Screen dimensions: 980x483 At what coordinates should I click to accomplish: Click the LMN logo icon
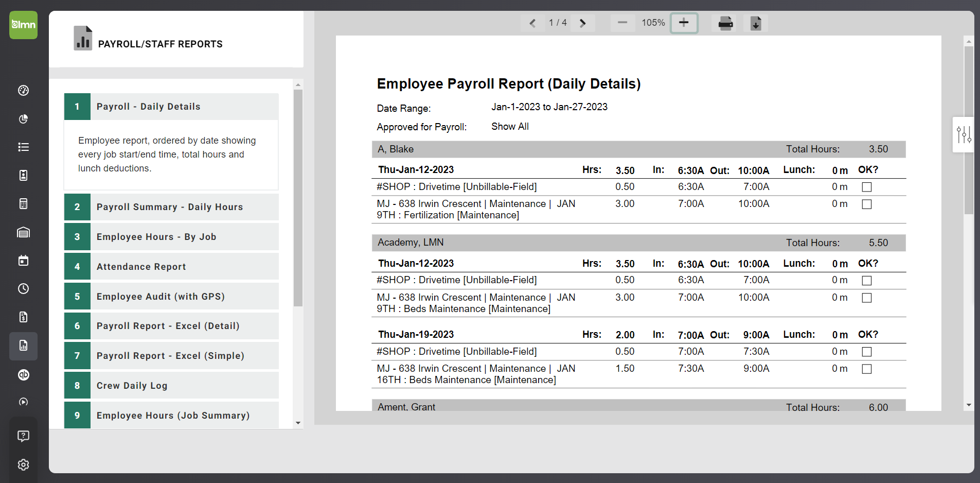tap(23, 25)
